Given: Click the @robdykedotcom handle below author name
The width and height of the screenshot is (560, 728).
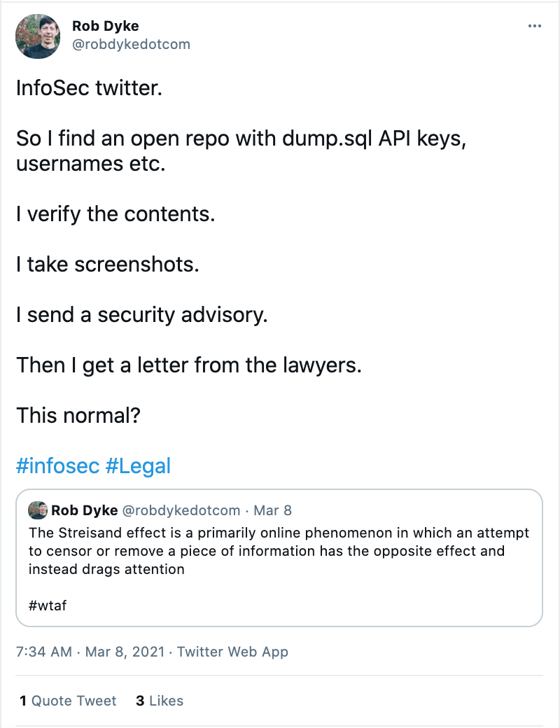Looking at the screenshot, I should point(131,44).
